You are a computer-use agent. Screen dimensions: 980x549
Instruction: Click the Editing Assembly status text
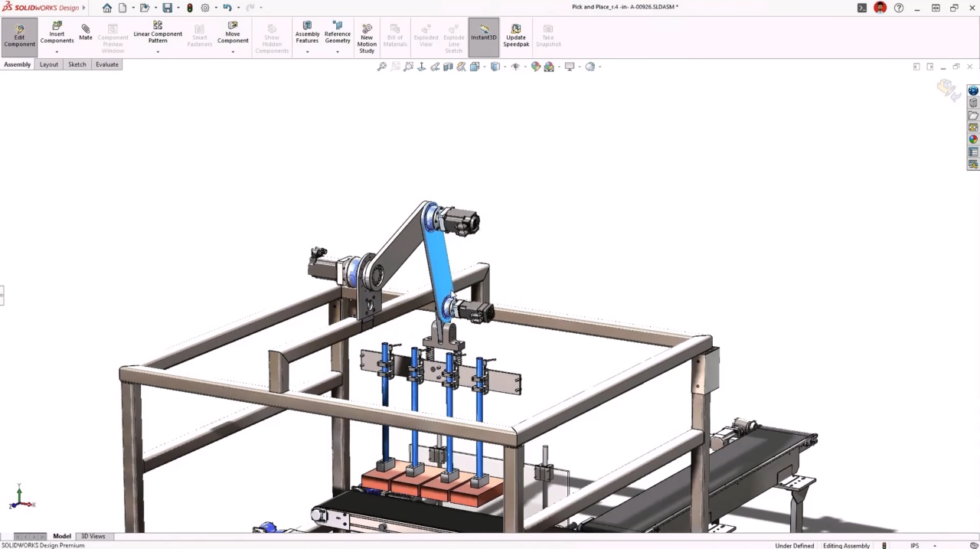pyautogui.click(x=846, y=545)
